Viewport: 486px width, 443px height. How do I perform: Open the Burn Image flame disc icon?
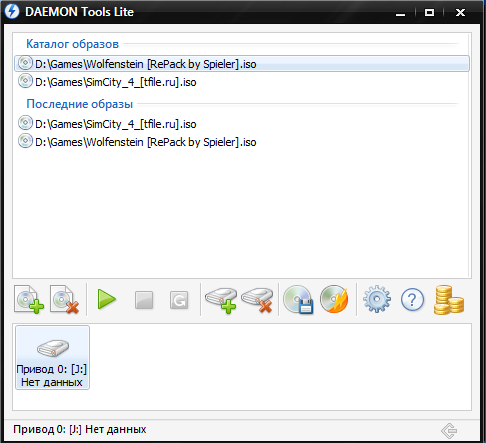coord(334,299)
